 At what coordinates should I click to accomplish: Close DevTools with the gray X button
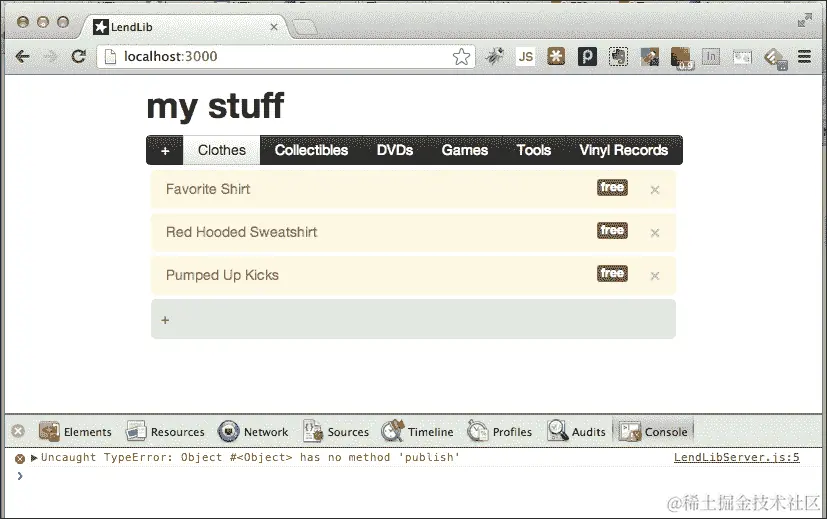point(18,431)
